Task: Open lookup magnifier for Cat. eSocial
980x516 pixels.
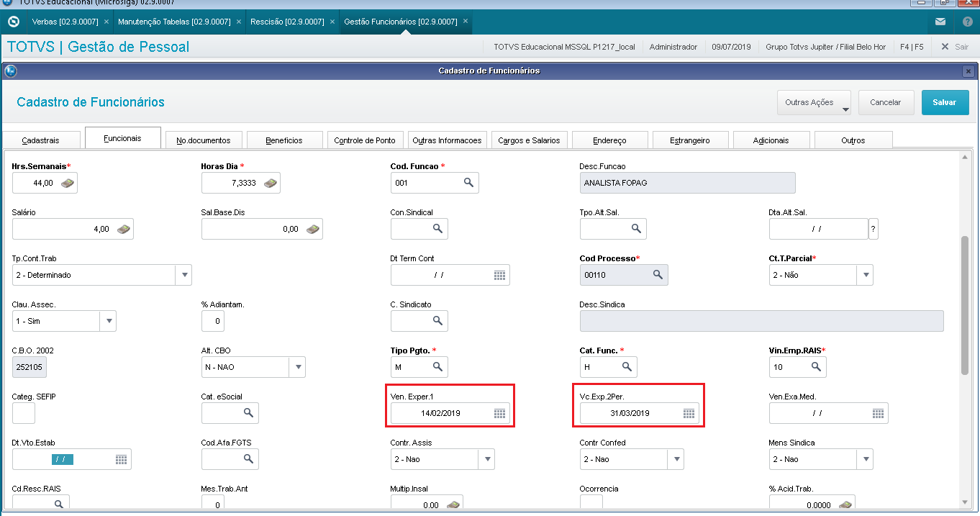Action: [x=248, y=413]
